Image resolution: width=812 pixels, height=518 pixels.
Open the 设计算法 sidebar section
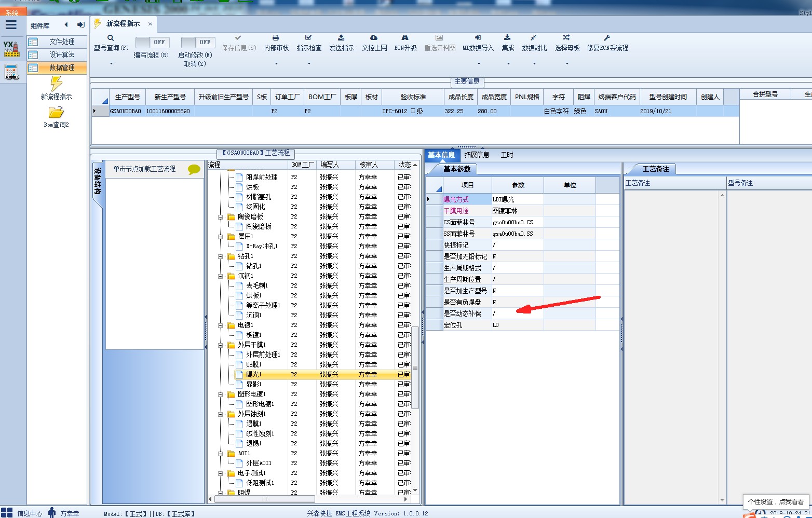point(57,54)
